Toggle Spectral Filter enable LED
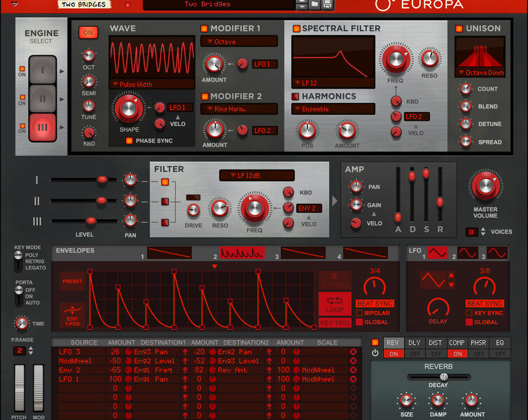528x420 pixels. coord(296,29)
